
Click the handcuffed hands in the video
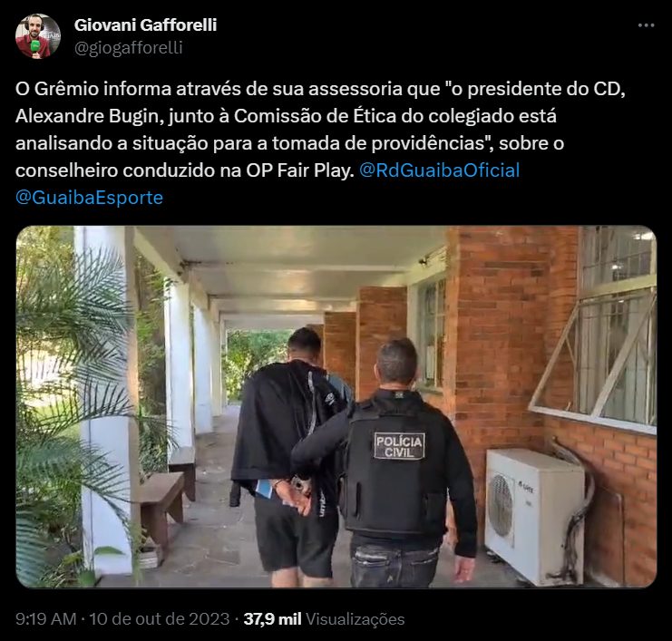coord(296,494)
